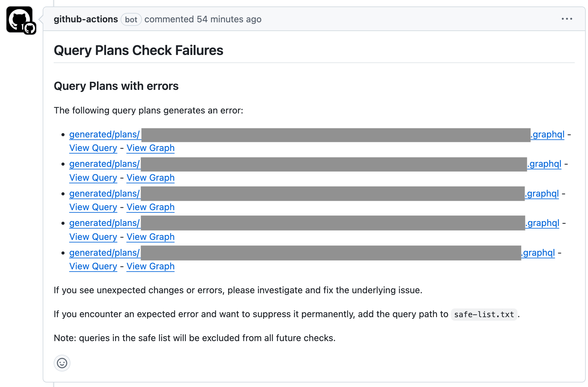Click View Graph for the first plan
This screenshot has height=387, width=588.
click(x=150, y=148)
